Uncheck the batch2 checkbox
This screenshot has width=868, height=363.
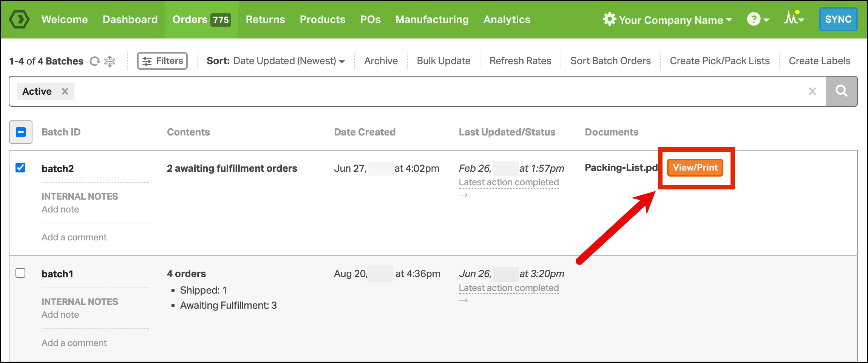pyautogui.click(x=20, y=168)
